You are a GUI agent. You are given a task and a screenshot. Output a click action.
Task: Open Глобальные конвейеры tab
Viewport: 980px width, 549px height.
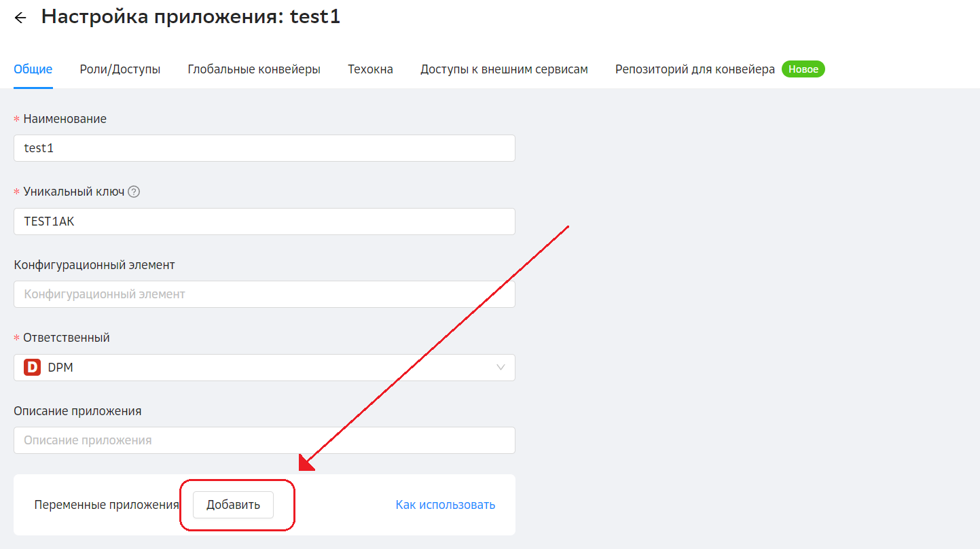[x=254, y=69]
